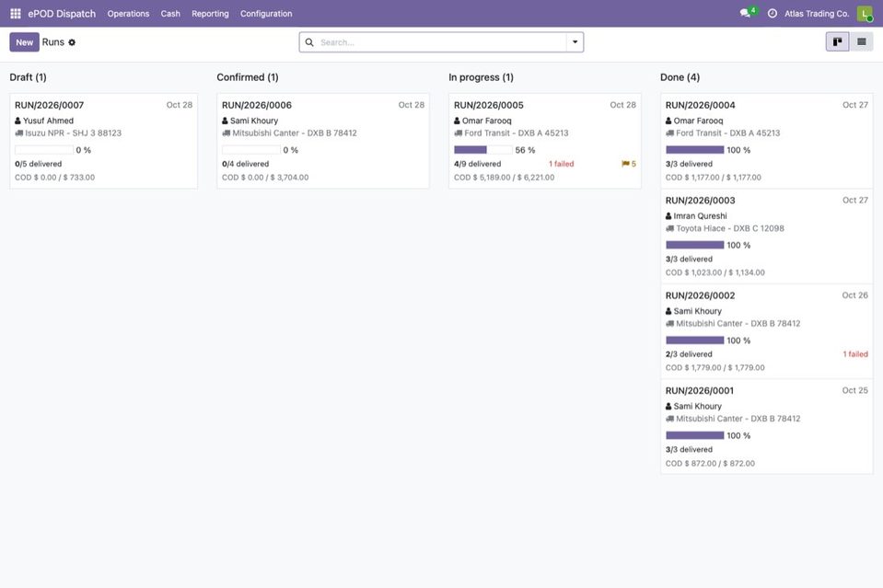The width and height of the screenshot is (883, 588).
Task: Click vehicle Isuzu NPR - SHJ 3 88123
Action: pos(74,133)
